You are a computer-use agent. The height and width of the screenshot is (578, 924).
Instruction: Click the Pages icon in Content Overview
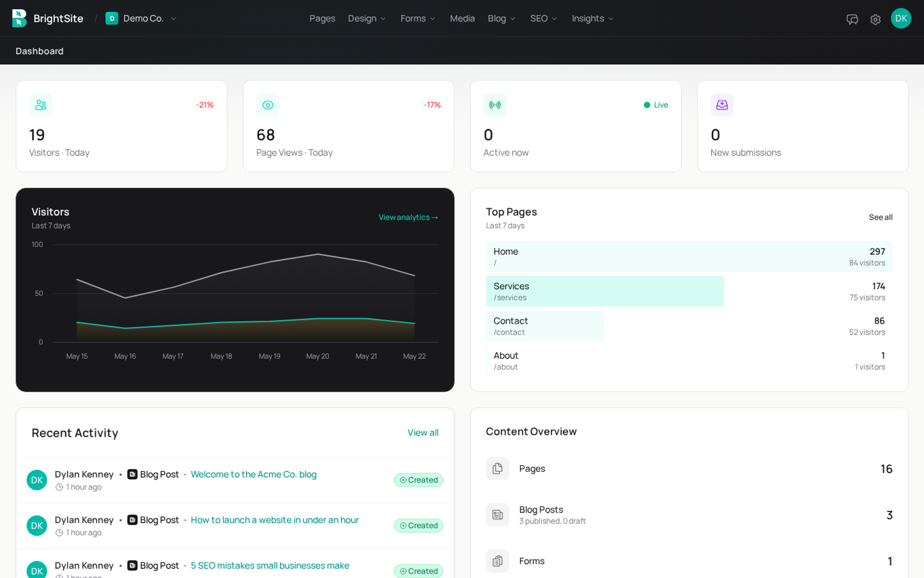(x=497, y=469)
